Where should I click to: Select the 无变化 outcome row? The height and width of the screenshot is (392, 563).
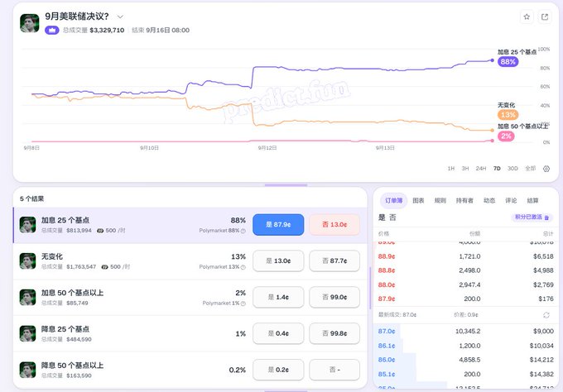coord(190,261)
